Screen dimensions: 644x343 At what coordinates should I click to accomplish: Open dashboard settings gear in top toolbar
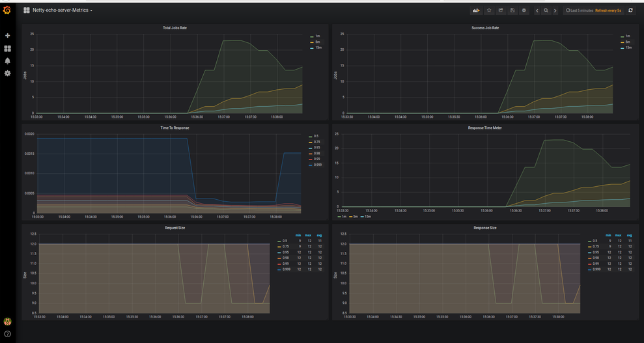pyautogui.click(x=524, y=10)
